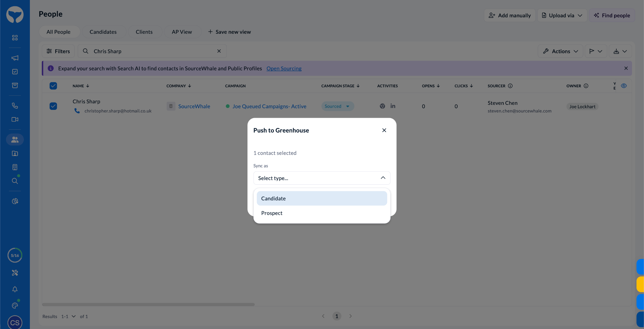Screen dimensions: 644x329
Task: Click the Add manually button
Action: (510, 15)
